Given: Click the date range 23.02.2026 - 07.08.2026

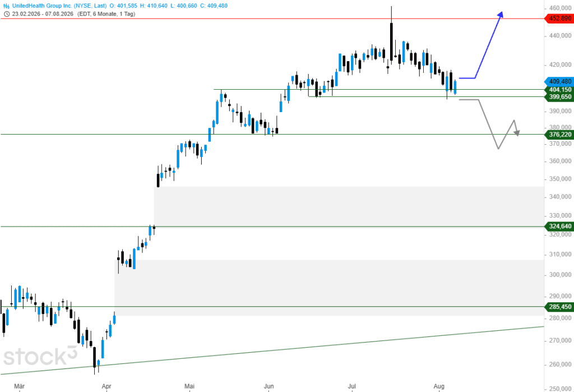Looking at the screenshot, I should point(43,14).
